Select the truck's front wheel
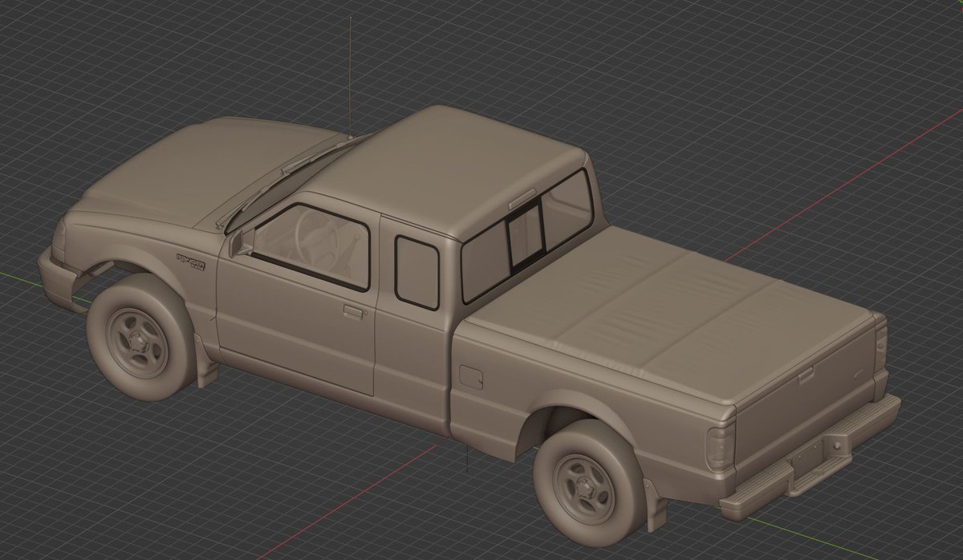 click(x=140, y=337)
